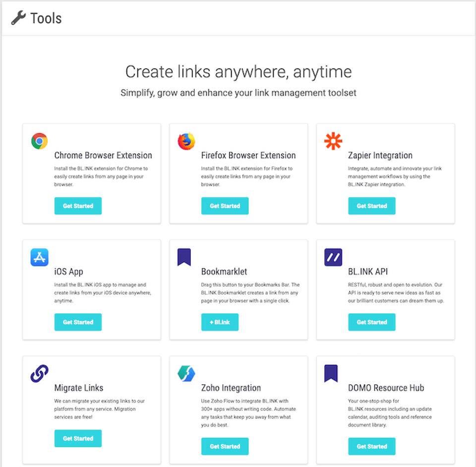This screenshot has width=476, height=467.
Task: Click the DOMO Resource Hub bookmark icon
Action: click(x=331, y=373)
